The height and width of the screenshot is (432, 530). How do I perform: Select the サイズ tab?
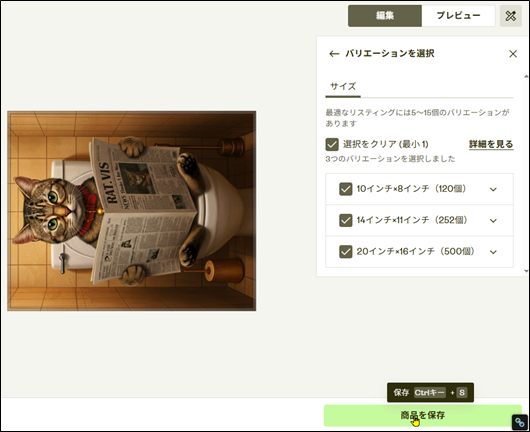coord(343,87)
